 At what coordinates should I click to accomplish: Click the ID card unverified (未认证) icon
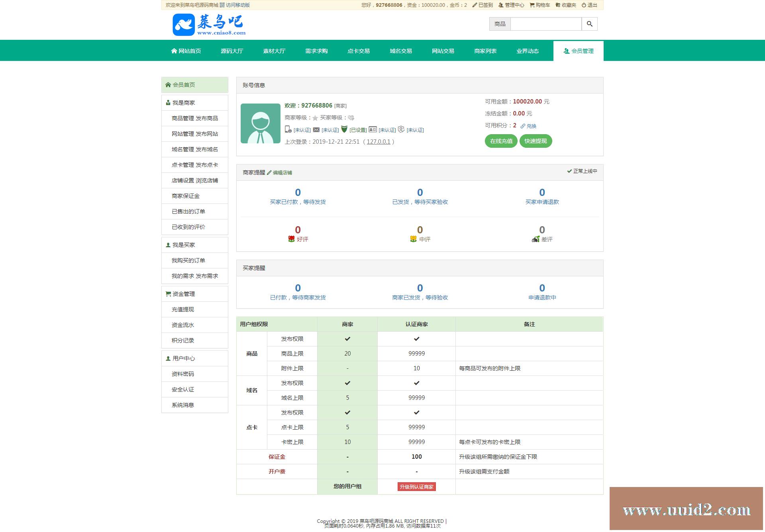tap(373, 130)
